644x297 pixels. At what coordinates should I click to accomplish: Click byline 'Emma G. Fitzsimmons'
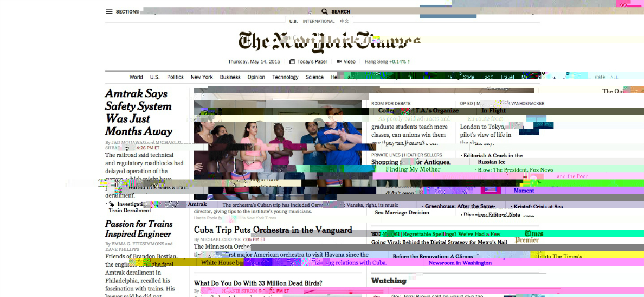click(x=138, y=244)
